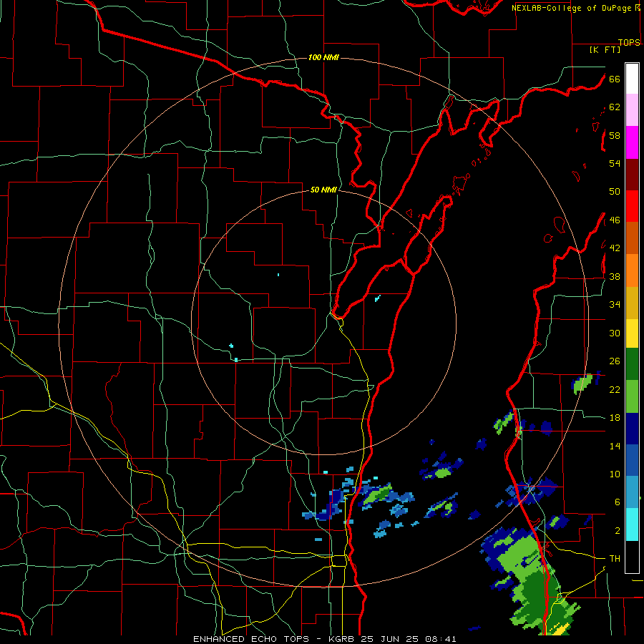The image size is (644, 644).
Task: Select the bright yellow legend swatch
Action: [632, 333]
